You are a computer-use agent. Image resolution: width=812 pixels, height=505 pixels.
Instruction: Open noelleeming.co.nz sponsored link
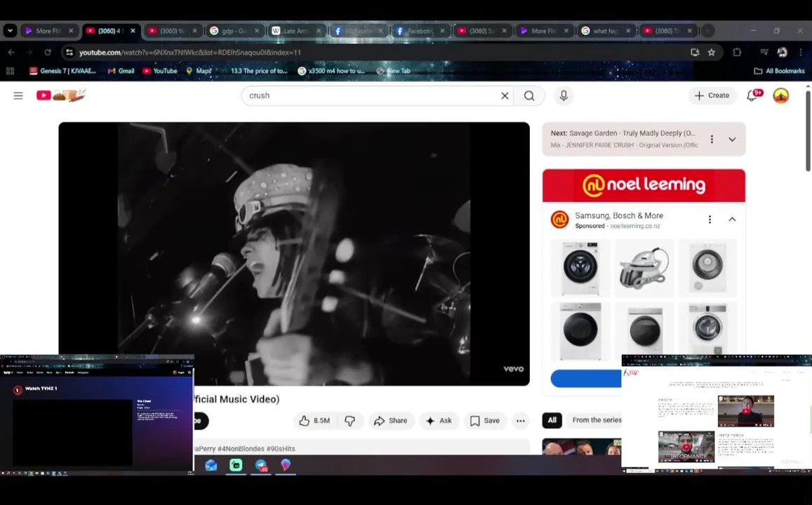(635, 226)
